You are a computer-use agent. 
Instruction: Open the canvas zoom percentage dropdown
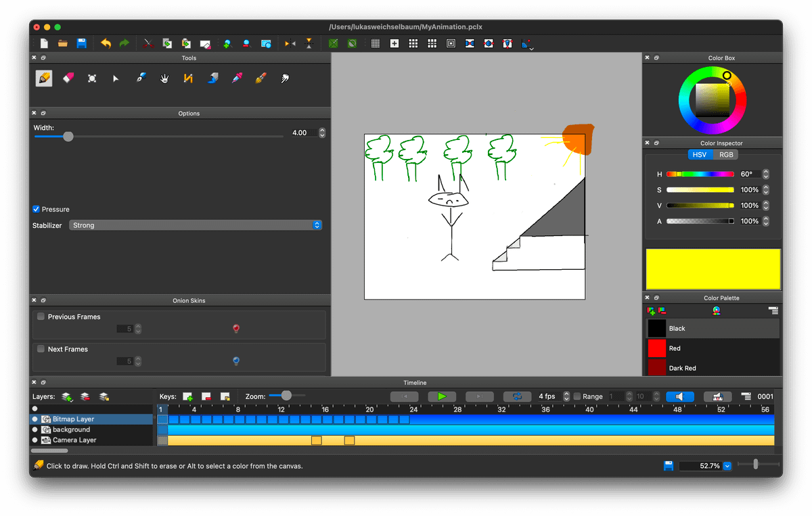[x=727, y=466]
